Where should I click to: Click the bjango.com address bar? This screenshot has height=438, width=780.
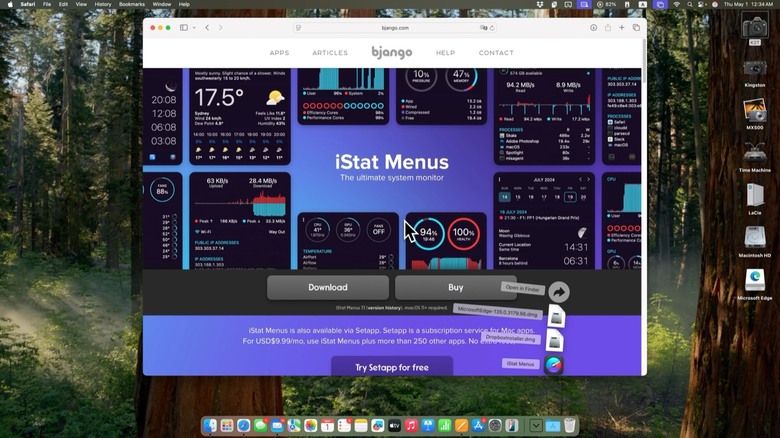[x=395, y=28]
